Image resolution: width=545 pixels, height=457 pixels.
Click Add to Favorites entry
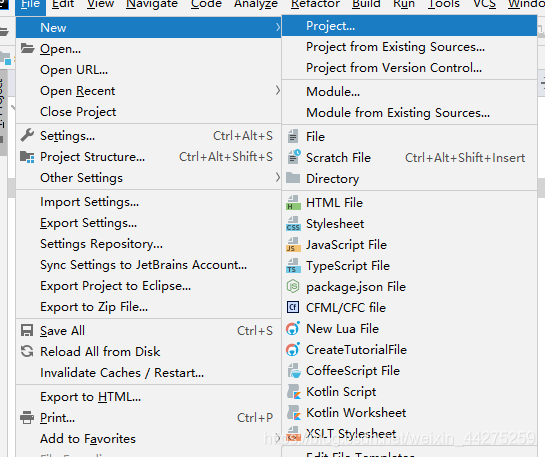[148, 439]
